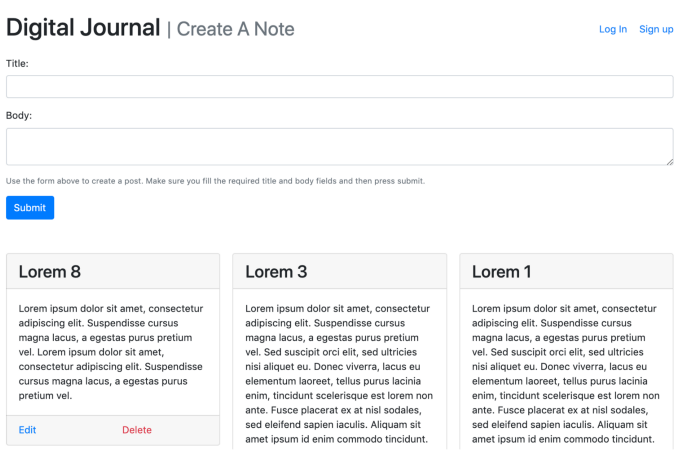Select the Lorem 3 card title
This screenshot has width=700, height=475.
[276, 271]
